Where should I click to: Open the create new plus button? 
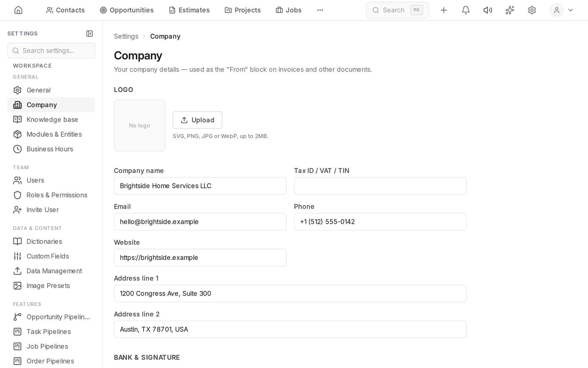click(x=443, y=10)
